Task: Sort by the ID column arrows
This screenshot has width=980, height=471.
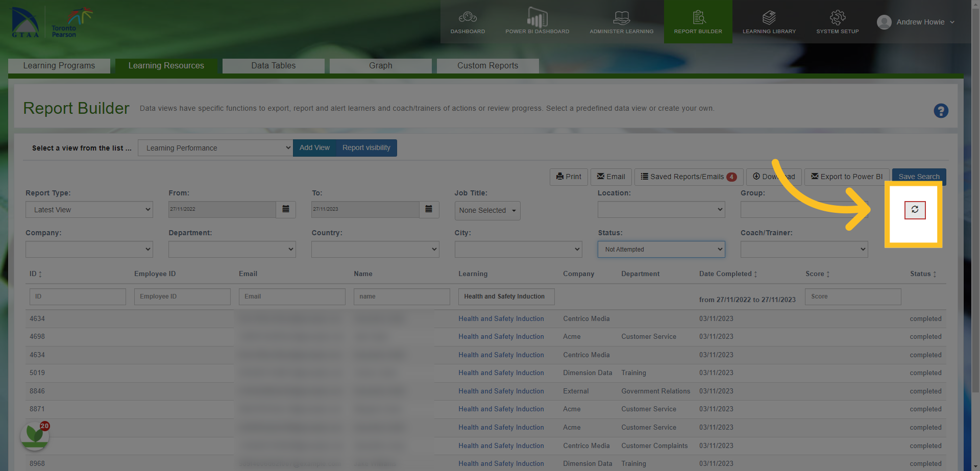Action: [x=40, y=274]
